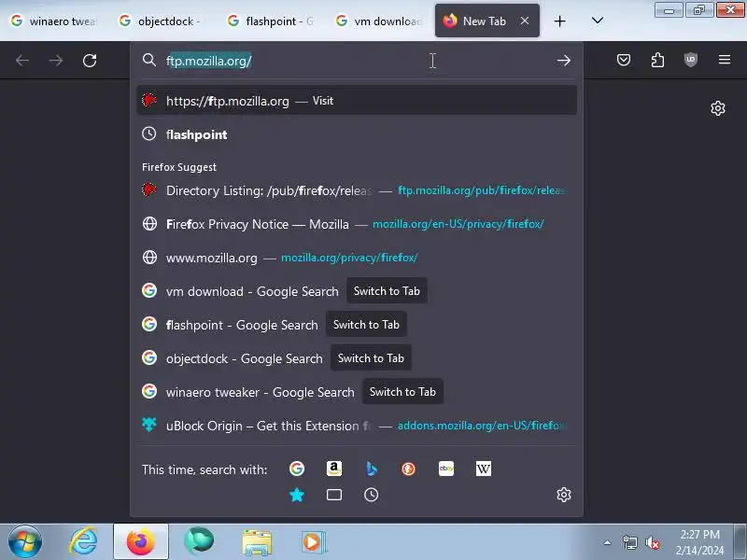Open the clock showing 2:27 PM
Screen dimensions: 747x560
pos(699,542)
